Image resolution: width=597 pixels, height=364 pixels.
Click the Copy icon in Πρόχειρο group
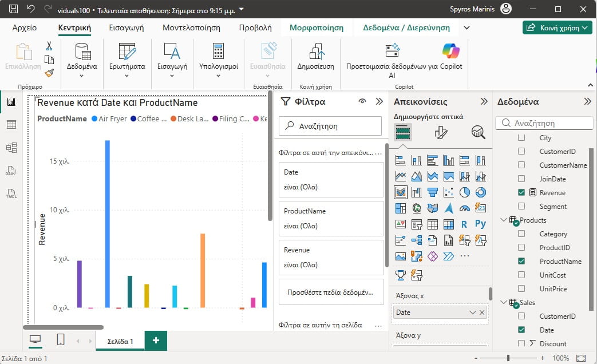[49, 60]
